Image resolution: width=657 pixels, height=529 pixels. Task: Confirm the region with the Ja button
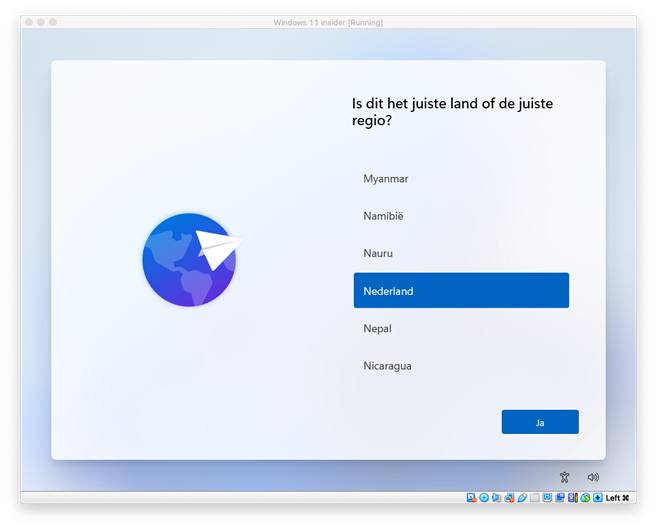(540, 422)
